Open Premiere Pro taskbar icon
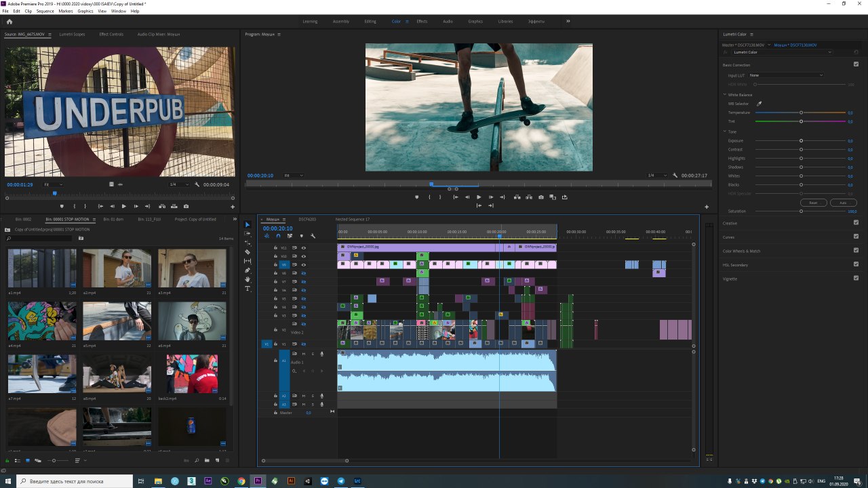This screenshot has height=488, width=868. tap(258, 481)
